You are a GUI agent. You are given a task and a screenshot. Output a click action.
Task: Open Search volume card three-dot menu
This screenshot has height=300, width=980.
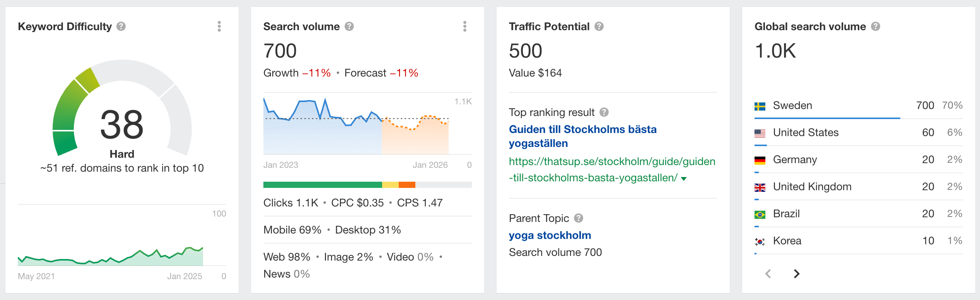pyautogui.click(x=464, y=26)
